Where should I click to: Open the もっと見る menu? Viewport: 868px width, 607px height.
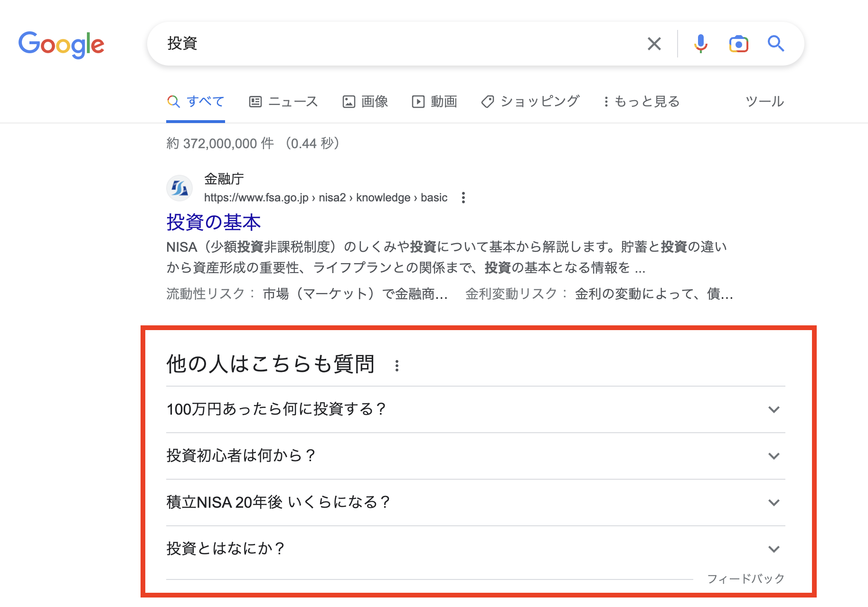(x=642, y=101)
